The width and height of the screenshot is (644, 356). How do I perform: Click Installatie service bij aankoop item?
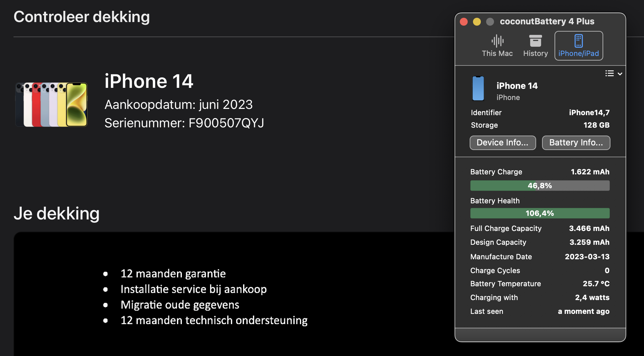193,289
